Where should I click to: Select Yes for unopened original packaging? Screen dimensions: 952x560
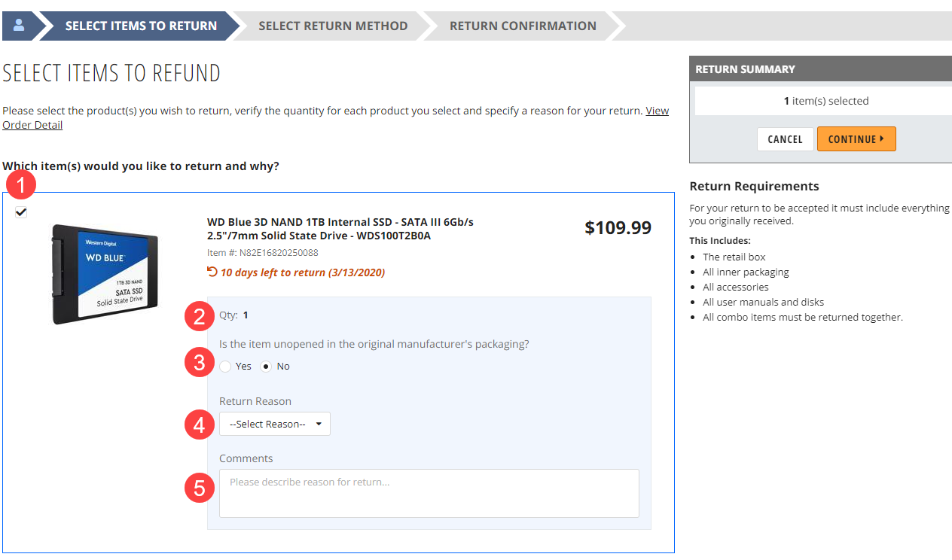(225, 366)
